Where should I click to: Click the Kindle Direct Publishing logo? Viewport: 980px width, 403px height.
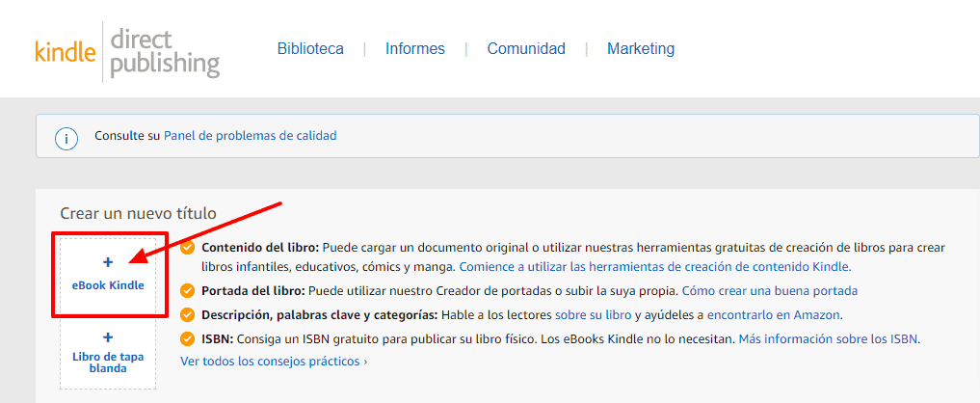127,53
